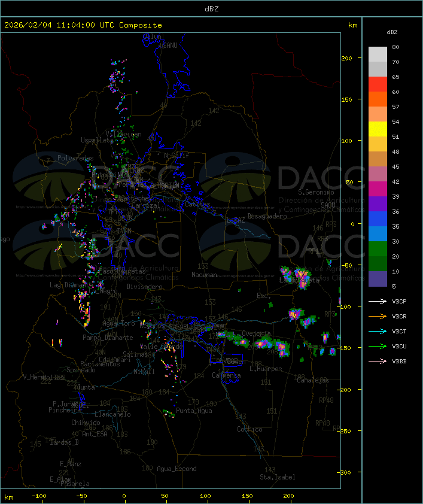
Task: Click the Agua_Escond map label
Action: 176,469
